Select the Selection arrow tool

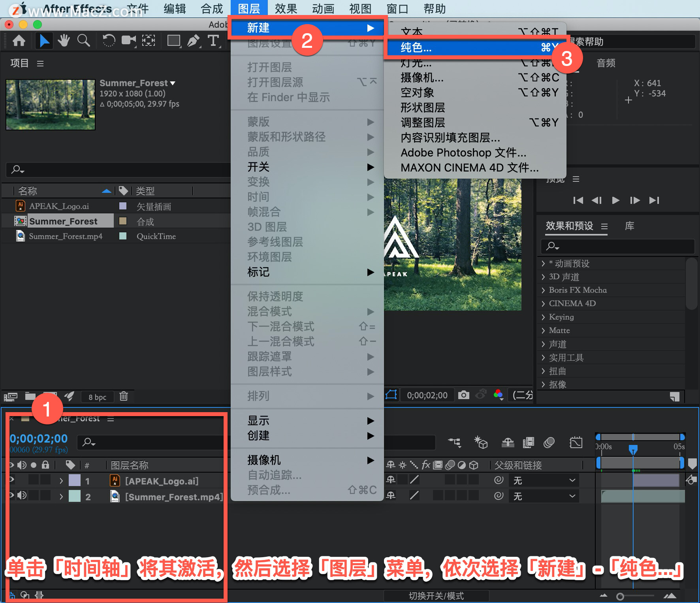click(44, 40)
